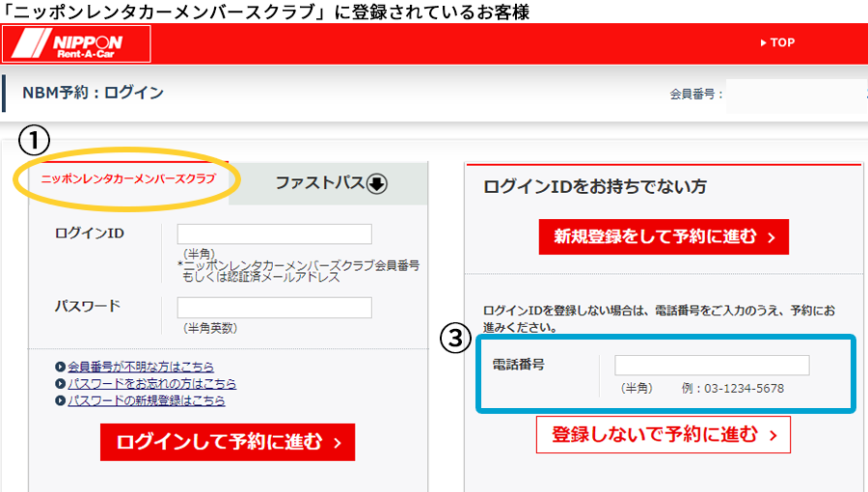Click the 例：03-1234-5678 hint text

click(732, 389)
